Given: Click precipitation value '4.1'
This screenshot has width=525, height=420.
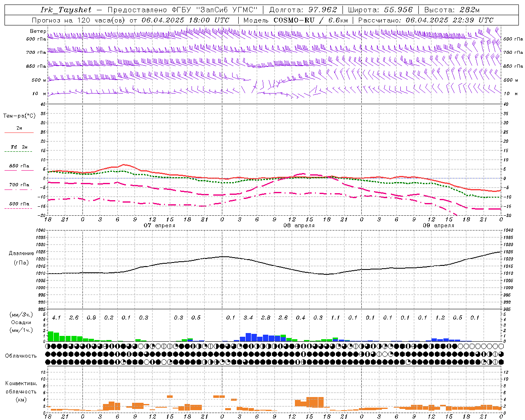Looking at the screenshot, I should 56,318.
